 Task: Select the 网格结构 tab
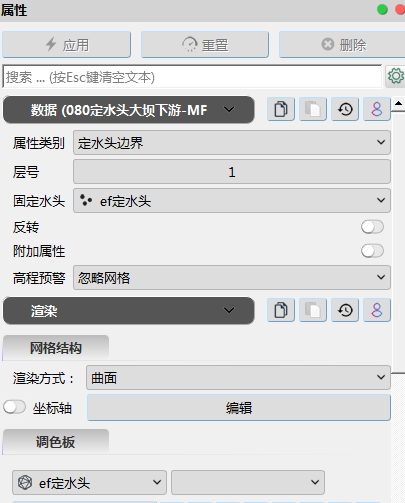pos(56,348)
